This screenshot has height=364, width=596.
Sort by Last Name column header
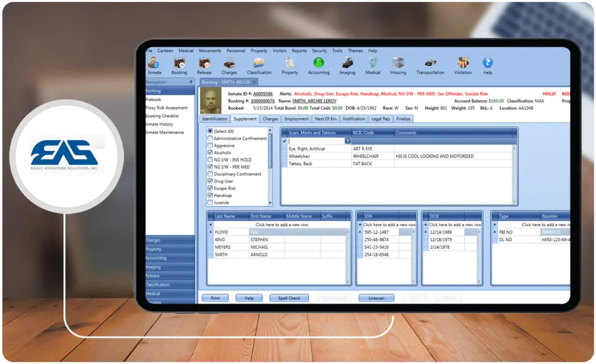(230, 216)
